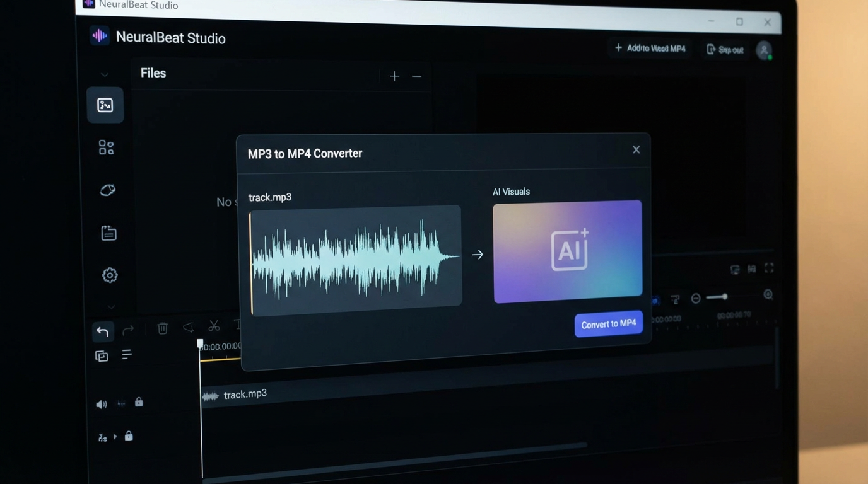
Task: Enter fullscreen preview mode
Action: [x=769, y=268]
